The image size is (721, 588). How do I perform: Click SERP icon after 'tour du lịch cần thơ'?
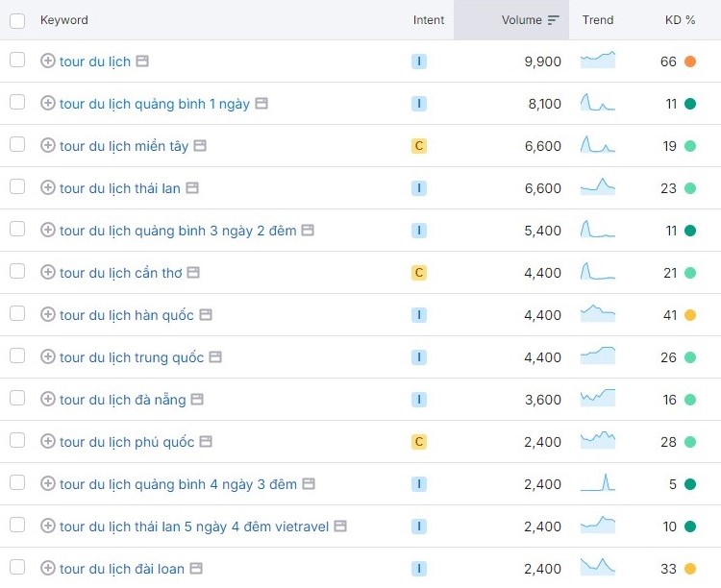click(x=193, y=272)
